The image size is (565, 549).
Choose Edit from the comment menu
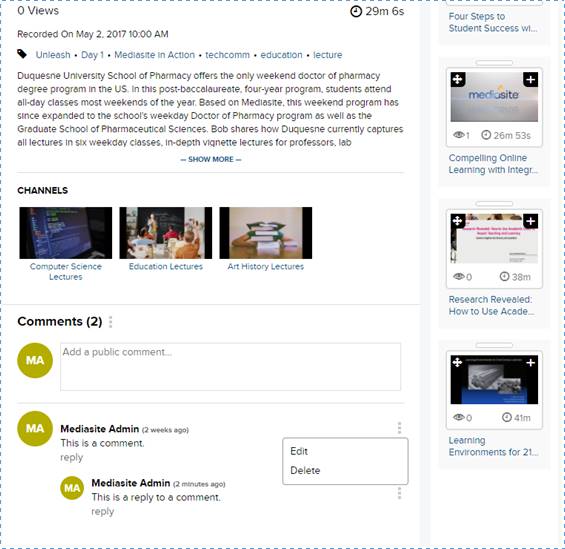pyautogui.click(x=299, y=451)
